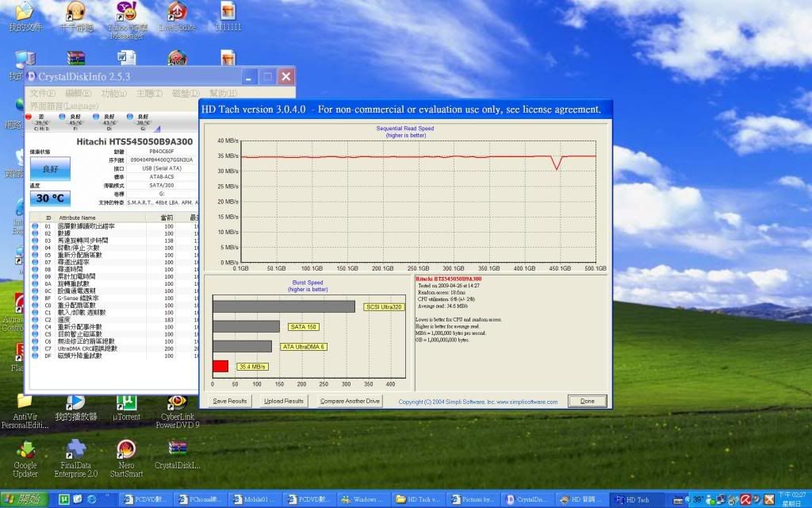Switch to the Pictures by taskbar button
This screenshot has height=508, width=812.
pyautogui.click(x=472, y=500)
